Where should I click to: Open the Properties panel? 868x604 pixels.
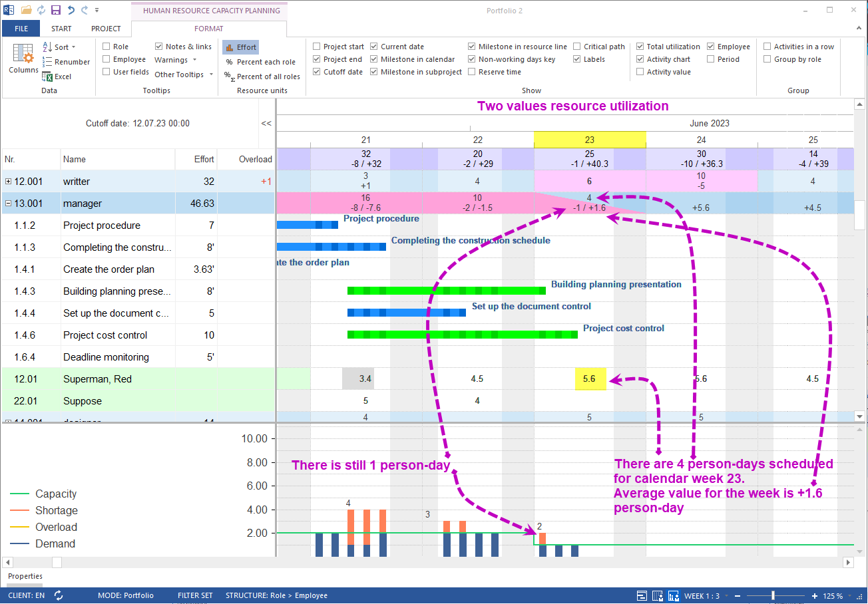[x=25, y=576]
